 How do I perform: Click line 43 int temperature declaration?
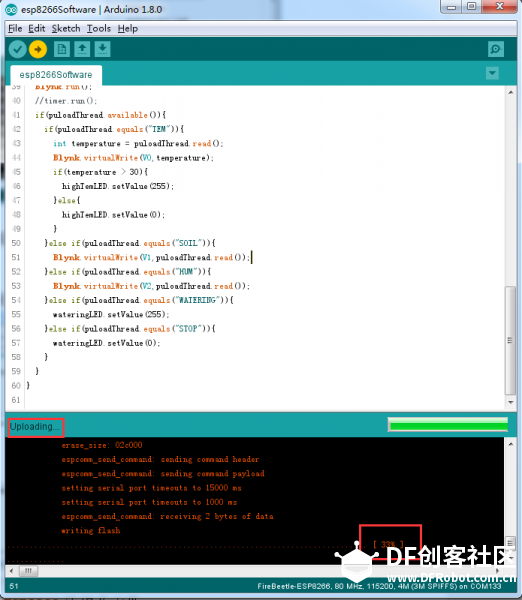coord(138,143)
